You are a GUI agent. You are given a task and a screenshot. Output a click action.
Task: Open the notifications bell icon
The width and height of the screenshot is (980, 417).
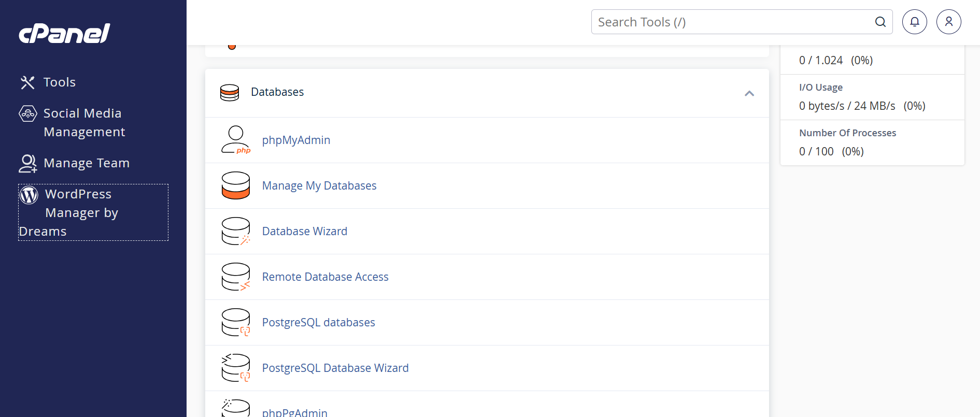tap(914, 22)
